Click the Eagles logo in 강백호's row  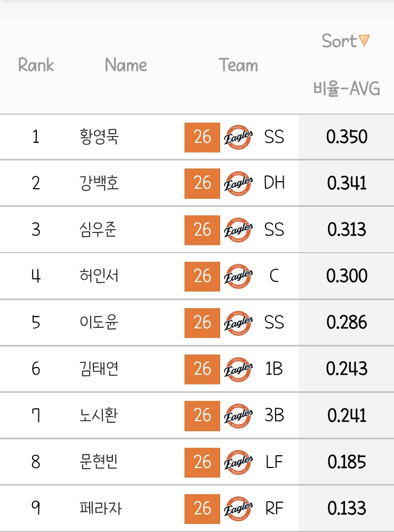pos(238,183)
